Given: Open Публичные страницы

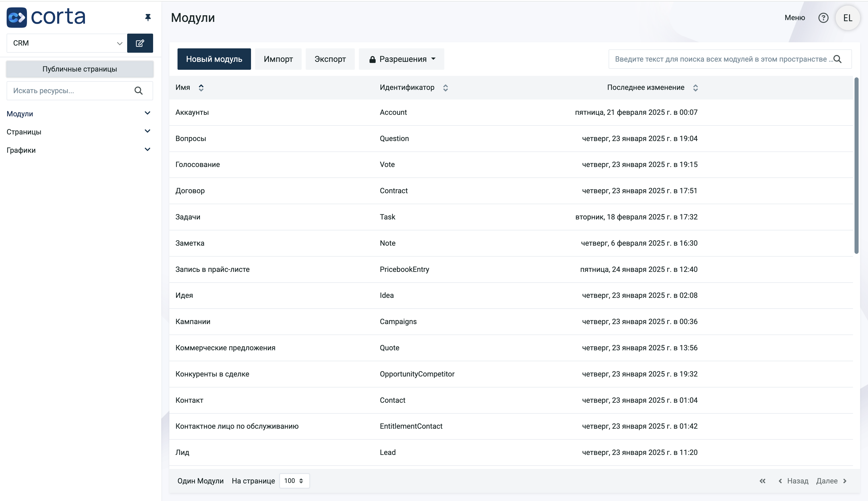Looking at the screenshot, I should 80,69.
